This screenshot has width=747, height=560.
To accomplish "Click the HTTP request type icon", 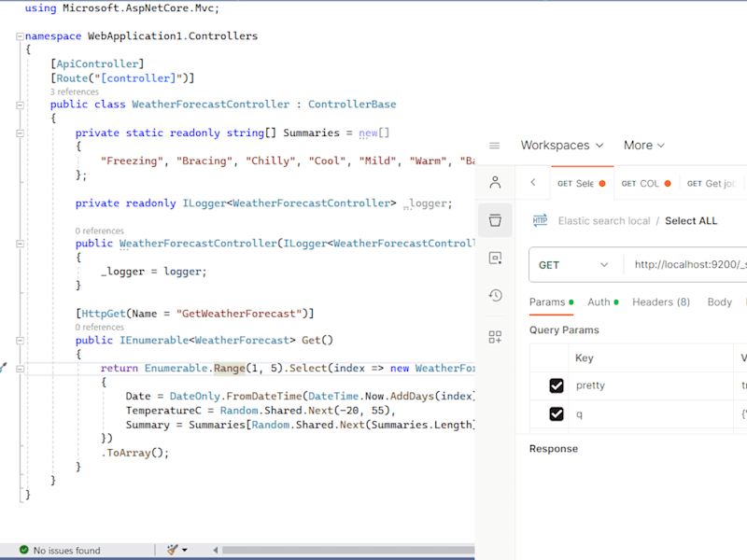I will point(540,220).
